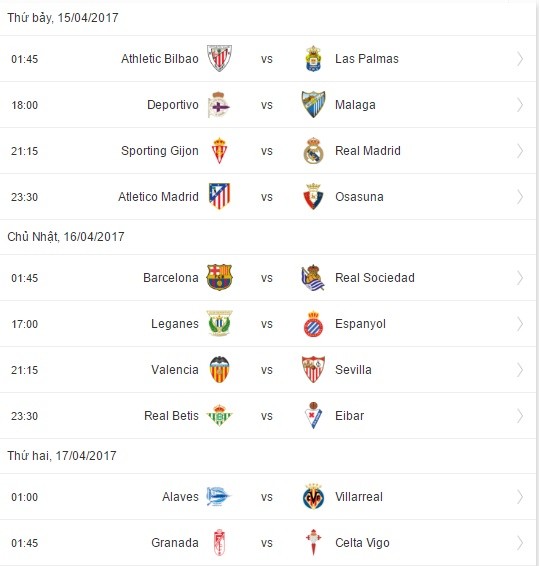Select the Valencia bat crest
This screenshot has height=566, width=540.
(x=219, y=370)
